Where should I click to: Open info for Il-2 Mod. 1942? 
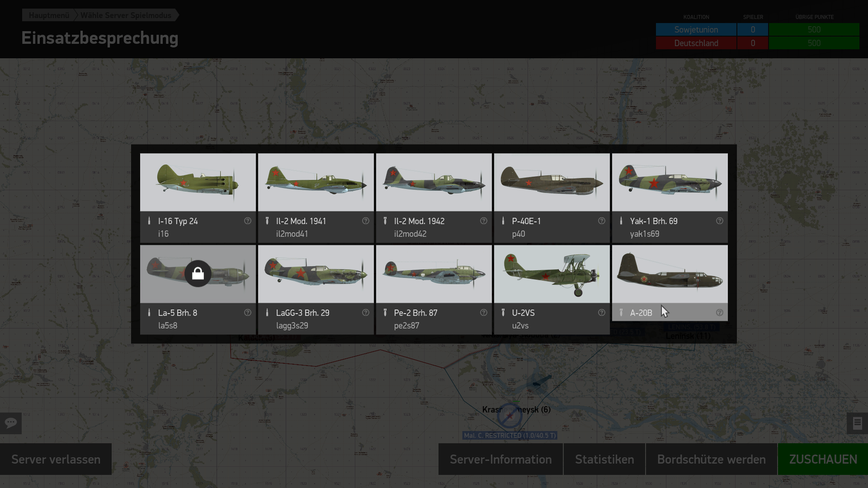484,221
